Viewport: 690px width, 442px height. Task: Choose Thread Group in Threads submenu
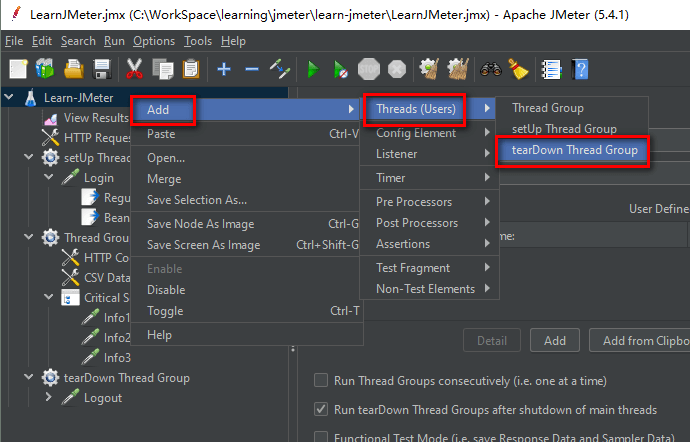pos(572,108)
